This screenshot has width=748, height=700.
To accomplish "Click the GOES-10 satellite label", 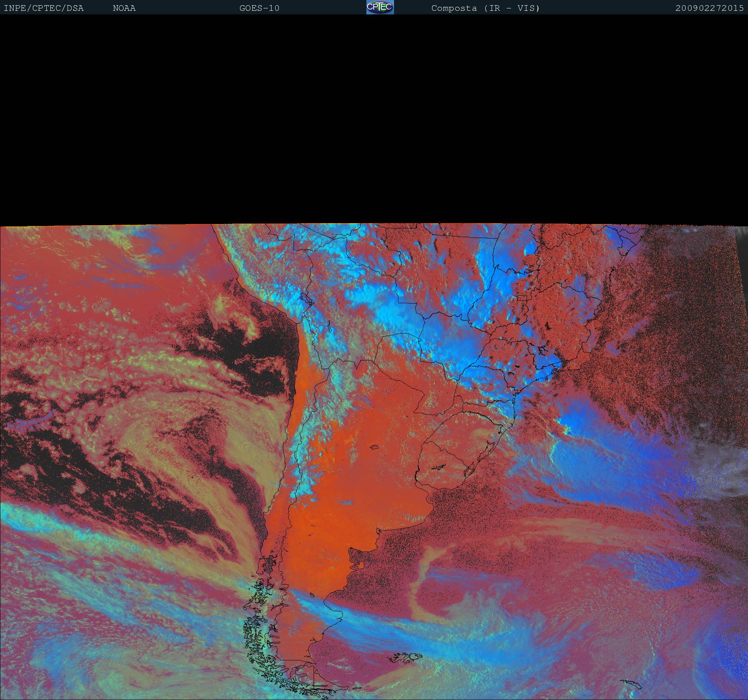I will [x=259, y=8].
